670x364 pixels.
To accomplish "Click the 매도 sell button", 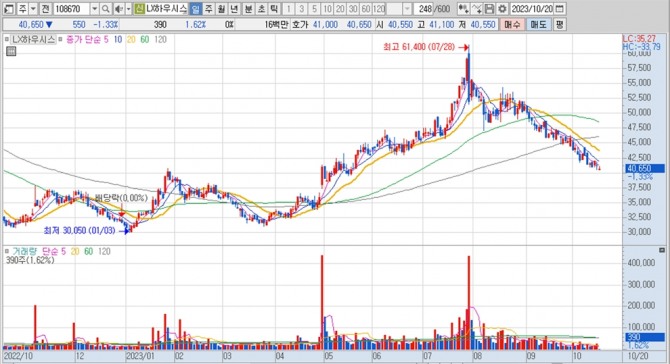I will (538, 25).
